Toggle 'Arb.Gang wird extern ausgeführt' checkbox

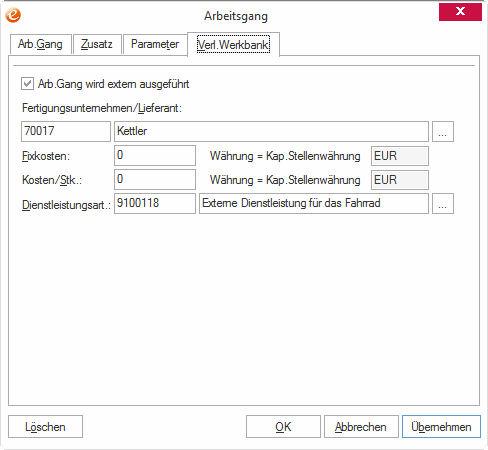(27, 84)
